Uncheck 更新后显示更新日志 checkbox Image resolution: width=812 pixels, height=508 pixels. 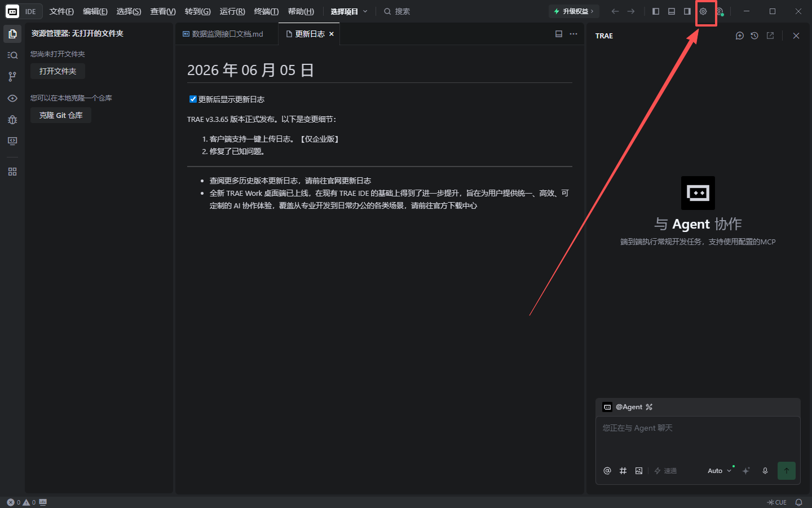(193, 99)
